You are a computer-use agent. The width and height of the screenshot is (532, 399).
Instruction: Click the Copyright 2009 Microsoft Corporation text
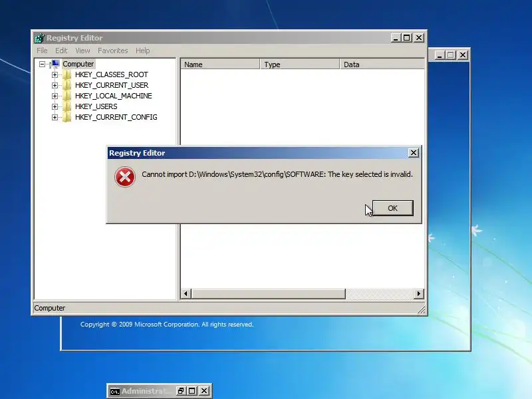pyautogui.click(x=167, y=325)
